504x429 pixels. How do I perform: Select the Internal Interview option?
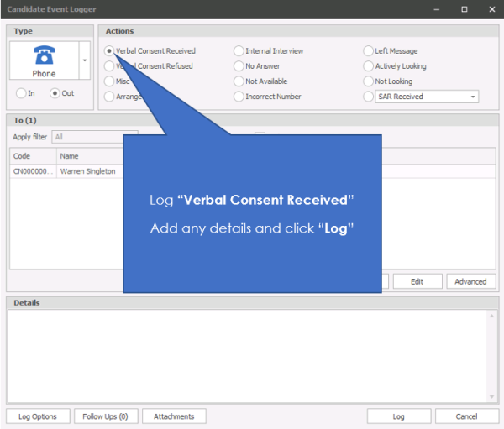[x=239, y=51]
